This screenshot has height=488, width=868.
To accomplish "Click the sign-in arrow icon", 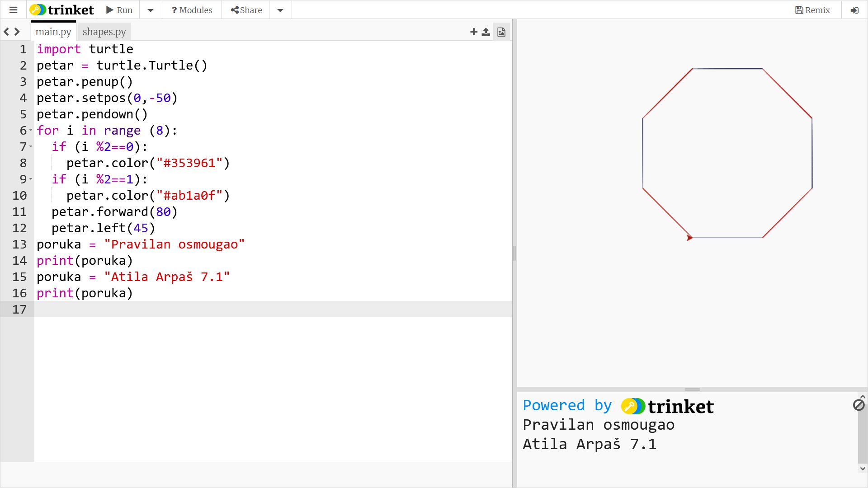I will [x=854, y=10].
